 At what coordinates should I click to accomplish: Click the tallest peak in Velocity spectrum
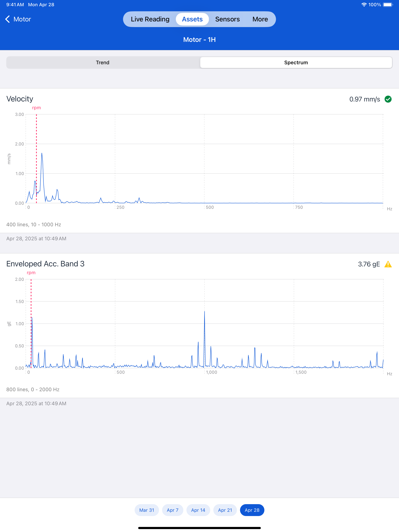pyautogui.click(x=42, y=154)
